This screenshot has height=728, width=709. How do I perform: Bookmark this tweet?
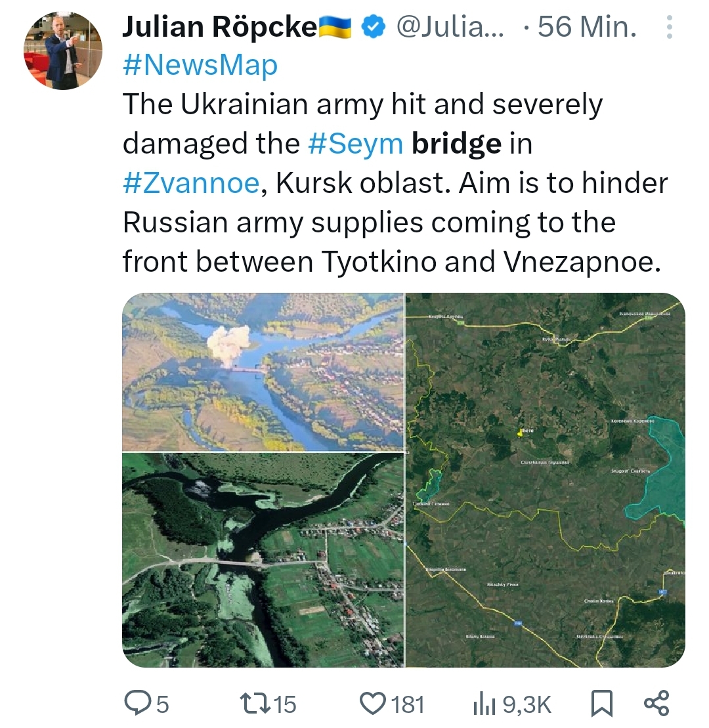[602, 704]
